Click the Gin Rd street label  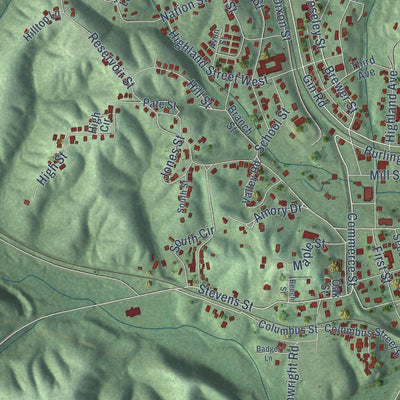click(314, 91)
